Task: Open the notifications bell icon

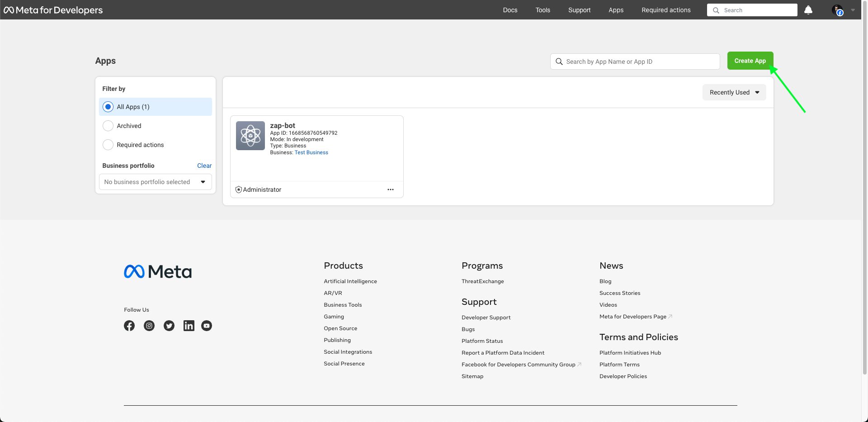Action: [x=808, y=10]
